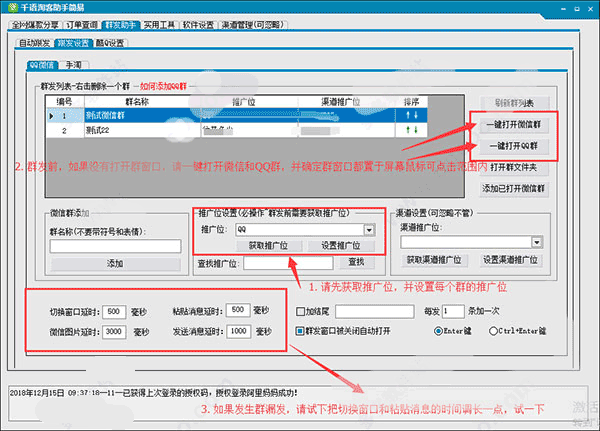The width and height of the screenshot is (600, 431).
Task: Click the 添加 button under 微信群添加
Action: pos(115,264)
